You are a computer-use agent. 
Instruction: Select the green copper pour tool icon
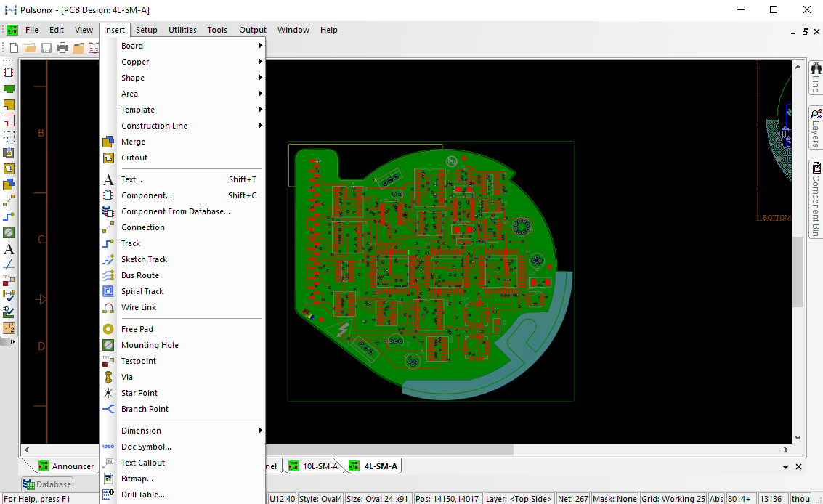(x=9, y=89)
